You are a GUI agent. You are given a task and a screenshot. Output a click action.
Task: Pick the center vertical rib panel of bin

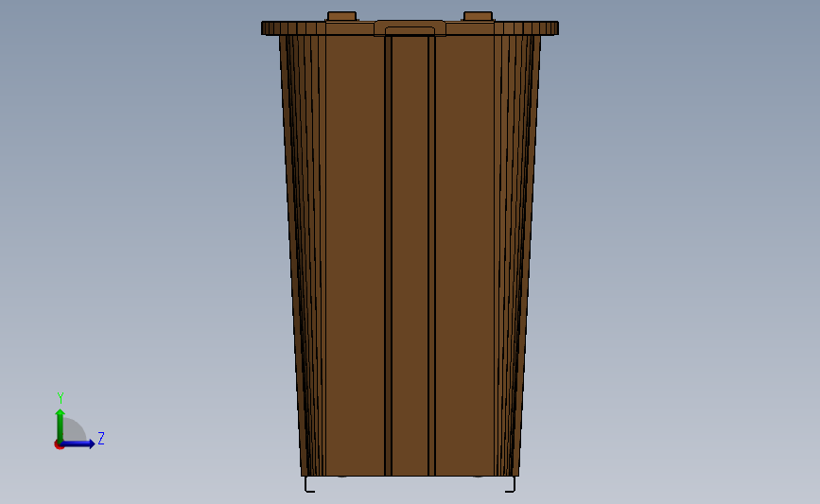pyautogui.click(x=410, y=255)
